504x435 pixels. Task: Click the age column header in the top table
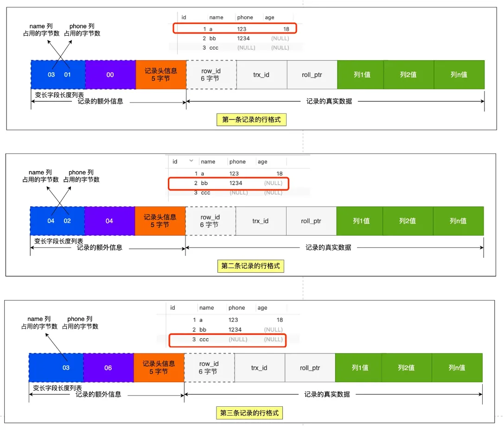click(x=269, y=18)
